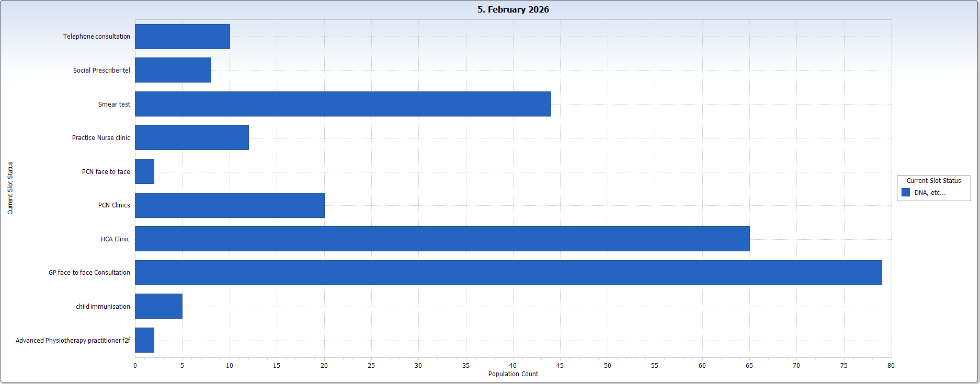Image resolution: width=980 pixels, height=384 pixels.
Task: Click the GP face to face Consultation bar
Action: (508, 273)
